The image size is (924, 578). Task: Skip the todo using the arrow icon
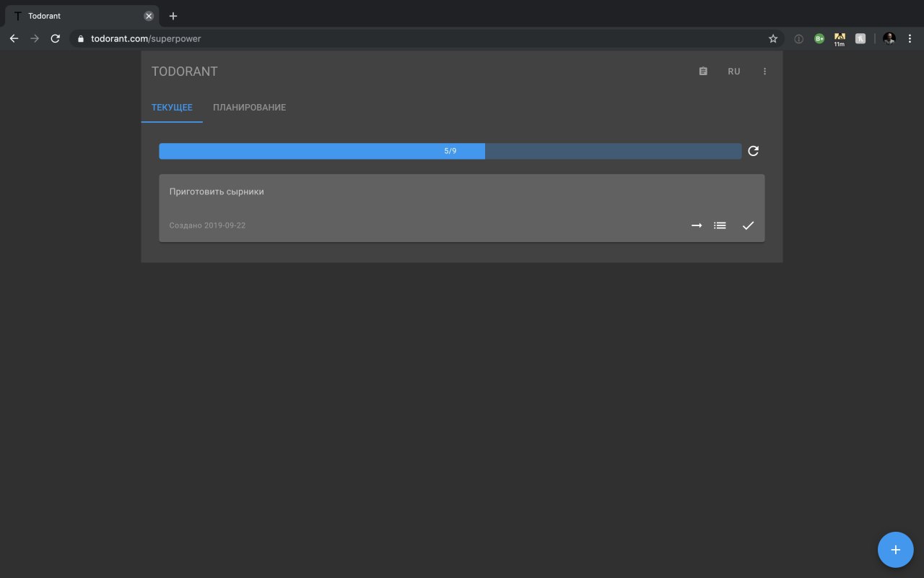point(697,225)
